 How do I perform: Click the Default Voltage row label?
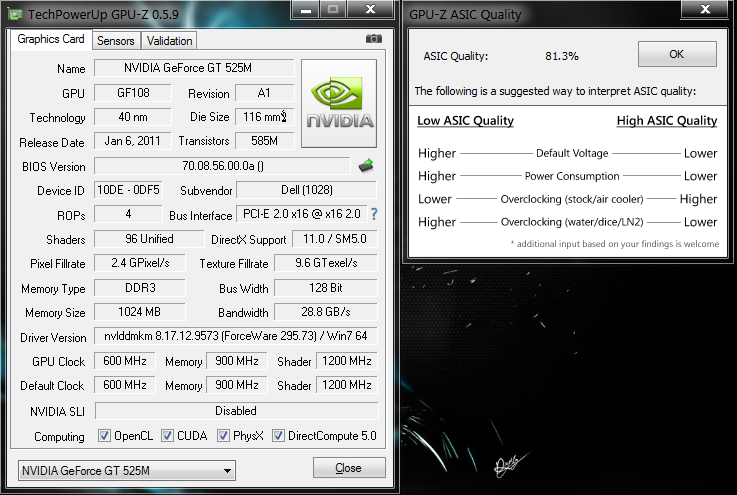tap(572, 153)
